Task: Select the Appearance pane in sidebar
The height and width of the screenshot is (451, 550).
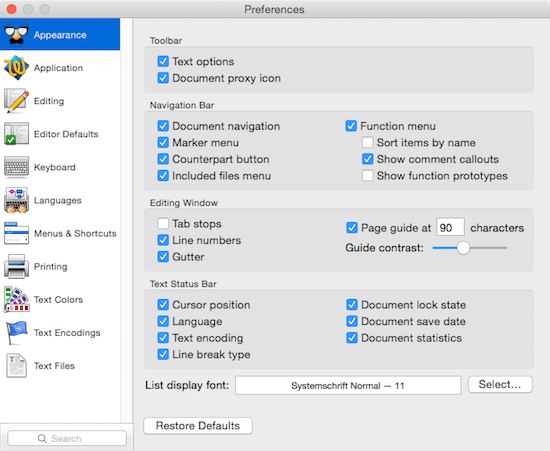Action: pyautogui.click(x=60, y=34)
